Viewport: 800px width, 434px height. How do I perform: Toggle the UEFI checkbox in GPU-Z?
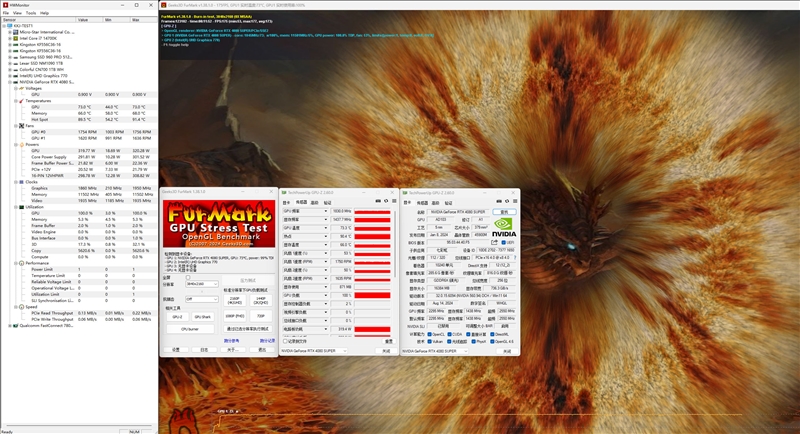click(504, 243)
